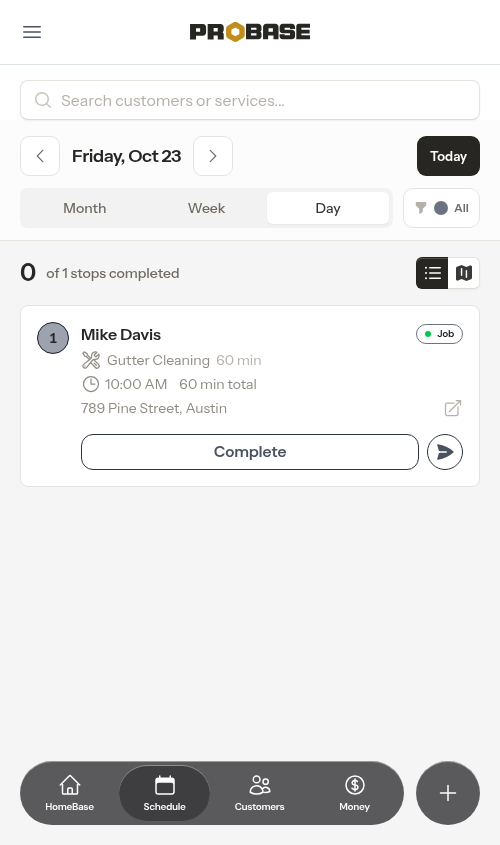Click the Job status badge
This screenshot has height=845, width=500.
(439, 334)
